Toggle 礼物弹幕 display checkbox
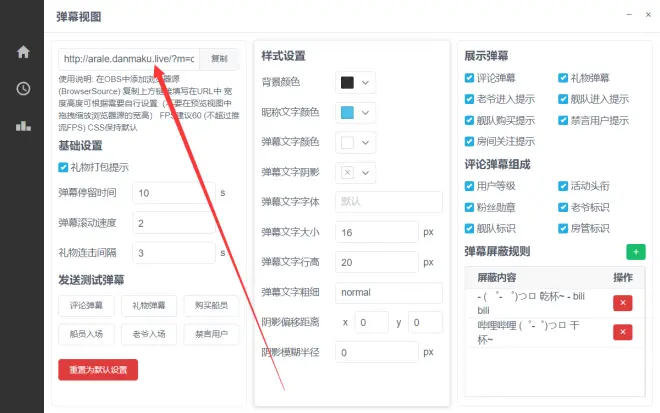 coord(563,78)
